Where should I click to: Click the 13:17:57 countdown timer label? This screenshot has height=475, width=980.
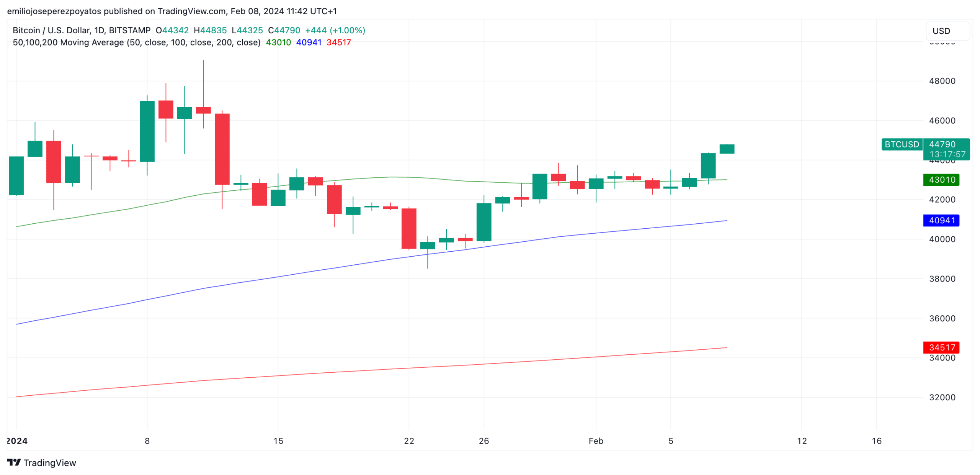tap(947, 154)
